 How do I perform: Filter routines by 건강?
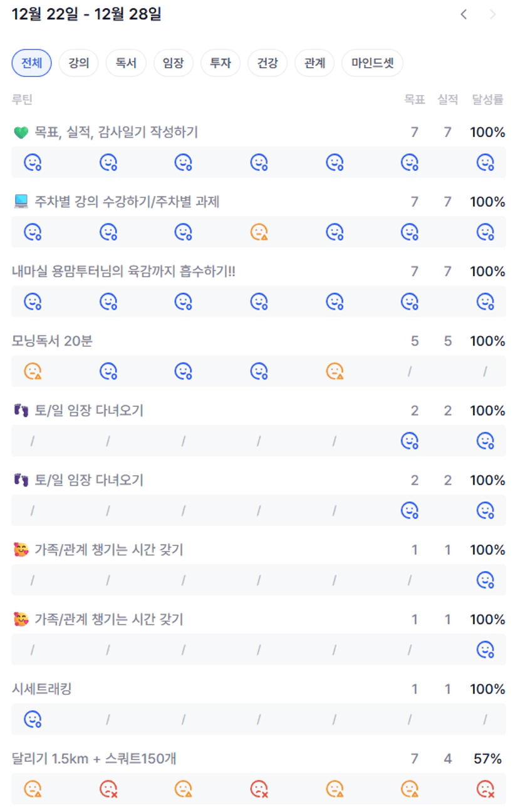coord(267,63)
